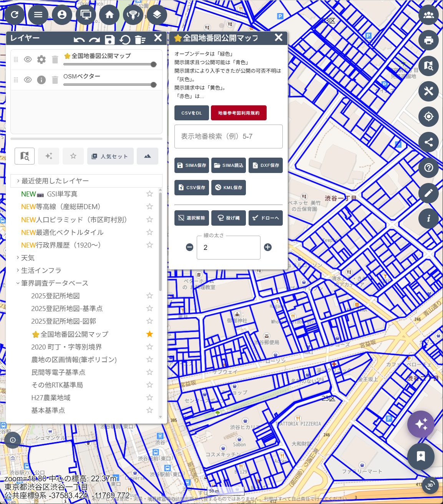
Task: Expand the 生活インフラ category
Action: [41, 270]
